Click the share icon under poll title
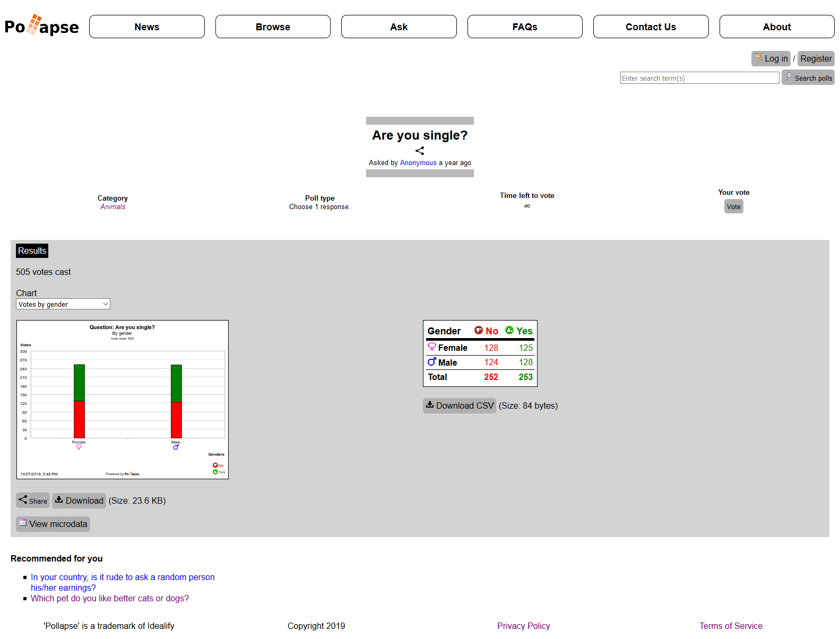 420,151
